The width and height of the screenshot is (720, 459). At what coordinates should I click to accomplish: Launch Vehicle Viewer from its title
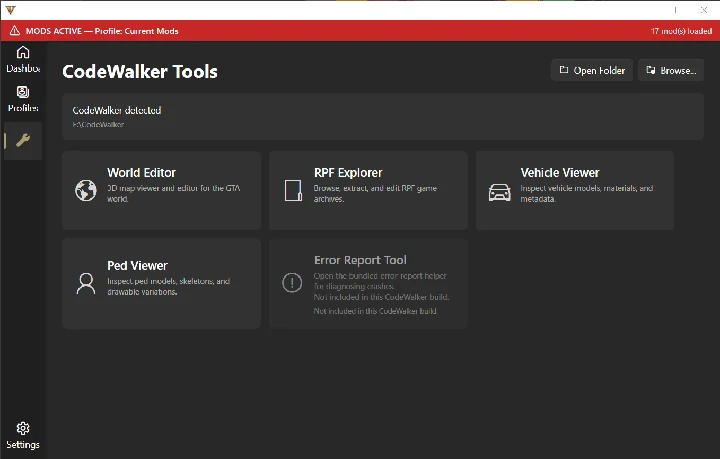(560, 173)
